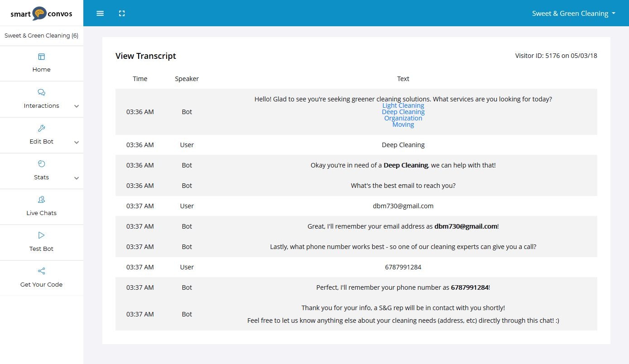Viewport: 629px width, 364px height.
Task: Click the user's reply 'Deep Cleaning'
Action: (403, 145)
